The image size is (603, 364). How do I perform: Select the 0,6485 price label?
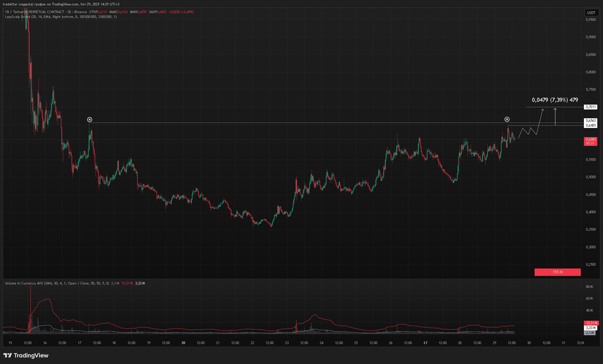click(x=591, y=125)
